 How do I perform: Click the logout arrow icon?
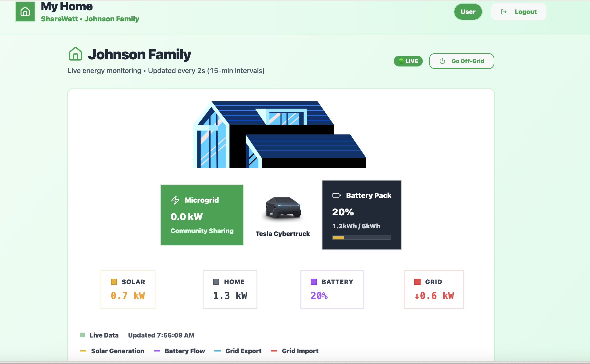tap(504, 12)
